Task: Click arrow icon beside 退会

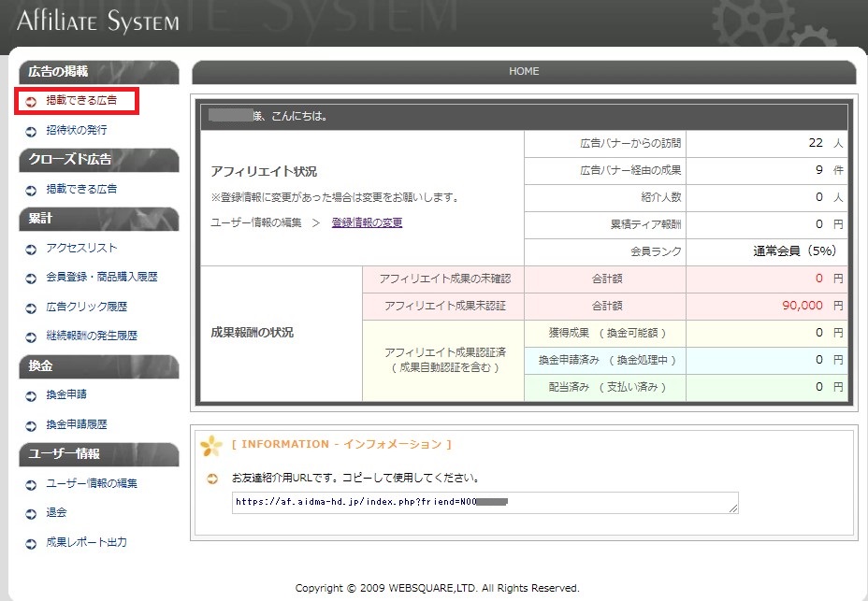Action: [x=31, y=513]
